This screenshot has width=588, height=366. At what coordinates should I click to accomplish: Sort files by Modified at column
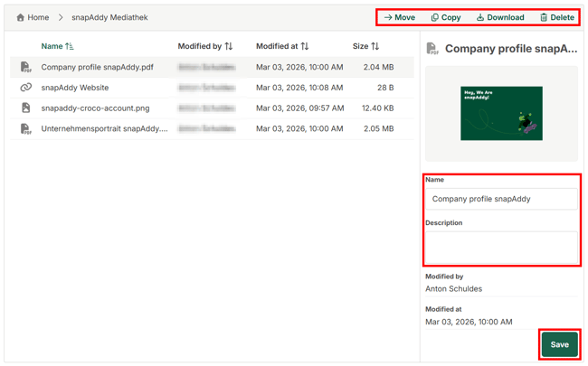304,46
